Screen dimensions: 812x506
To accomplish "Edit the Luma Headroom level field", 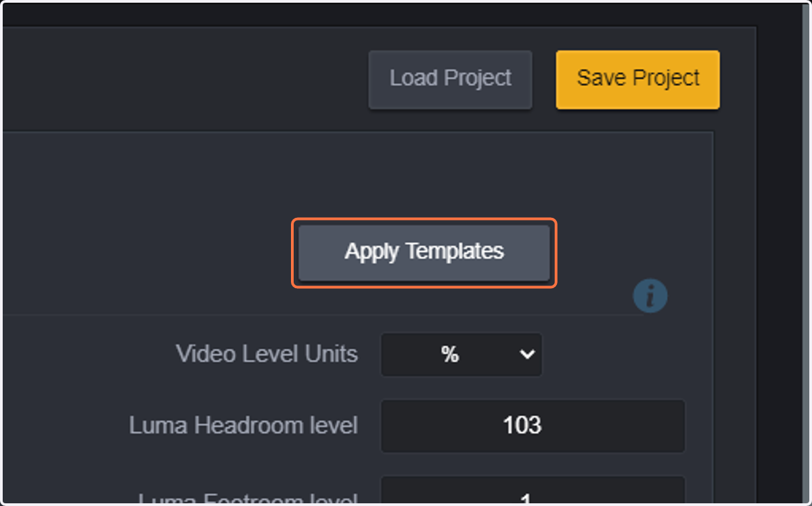I will [x=533, y=425].
